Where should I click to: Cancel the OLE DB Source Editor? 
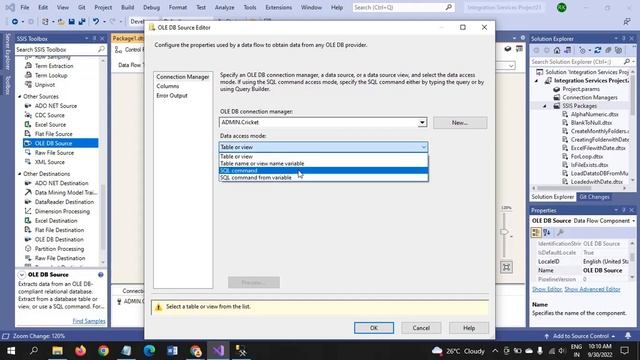pos(421,328)
